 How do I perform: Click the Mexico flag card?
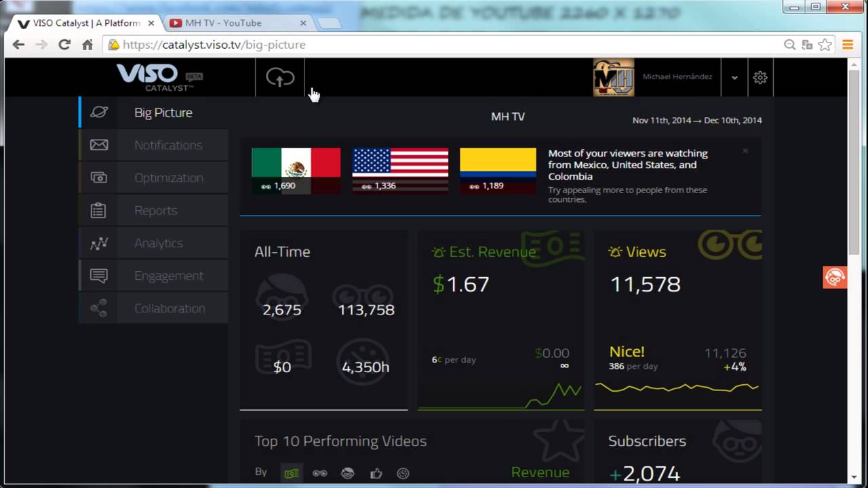pos(296,171)
